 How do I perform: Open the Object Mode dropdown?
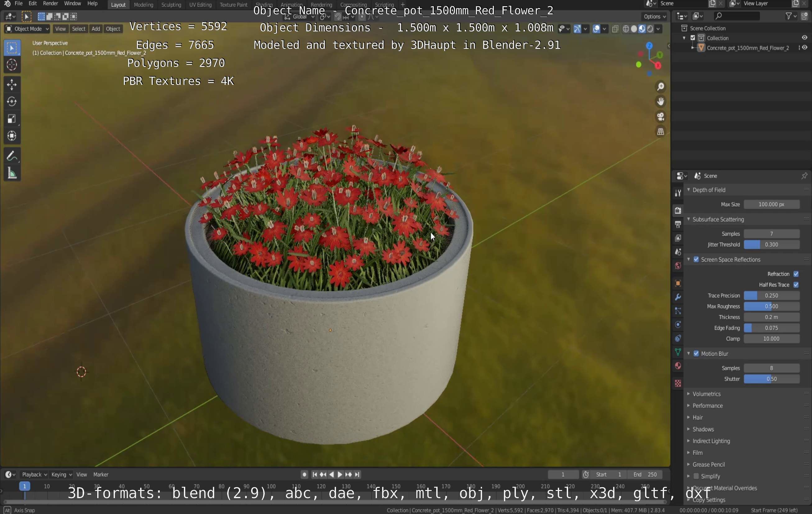pos(27,29)
